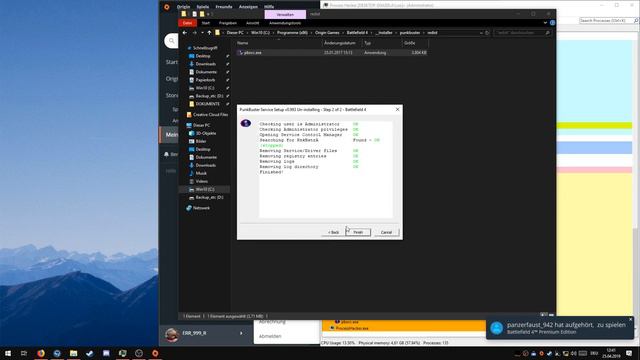The width and height of the screenshot is (640, 360).
Task: Refresh the Explorer folder view
Action: point(487,33)
